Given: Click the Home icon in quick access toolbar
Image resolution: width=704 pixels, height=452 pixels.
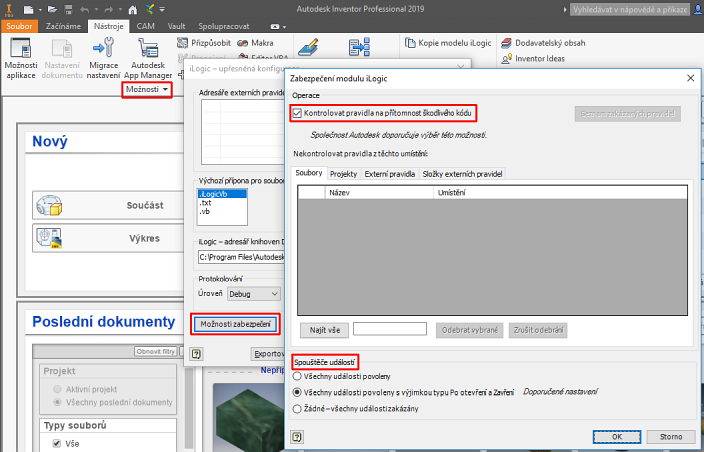Looking at the screenshot, I should point(132,9).
